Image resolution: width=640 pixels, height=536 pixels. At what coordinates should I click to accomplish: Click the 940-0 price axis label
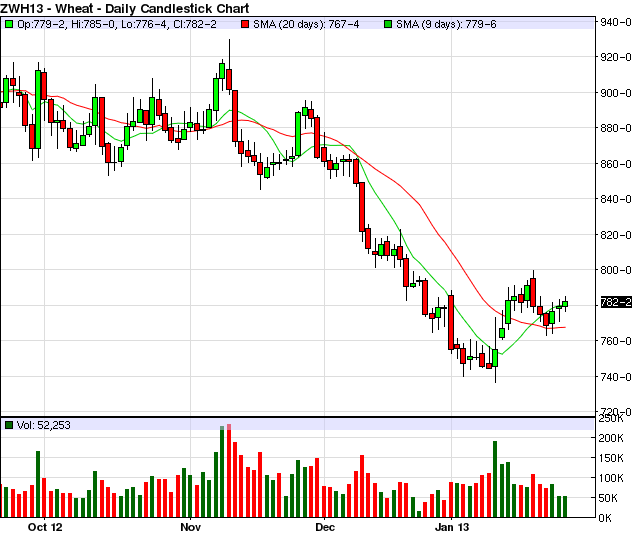(616, 22)
